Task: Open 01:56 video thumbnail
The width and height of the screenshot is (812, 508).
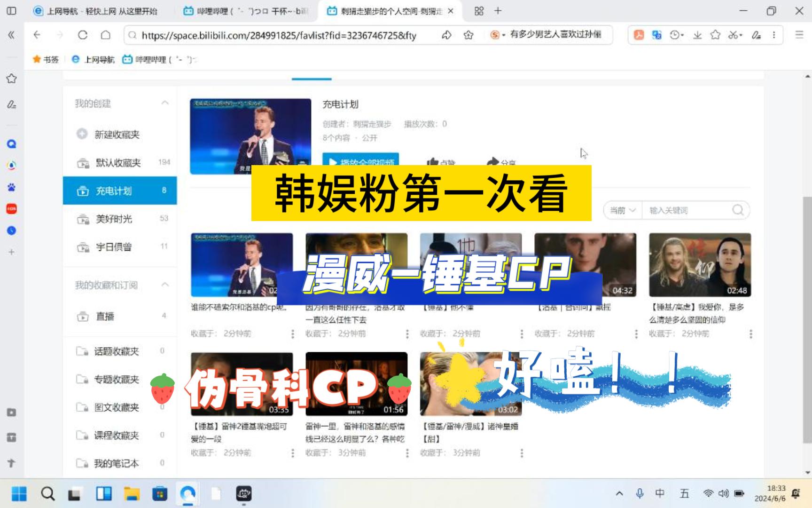Action: [x=356, y=384]
